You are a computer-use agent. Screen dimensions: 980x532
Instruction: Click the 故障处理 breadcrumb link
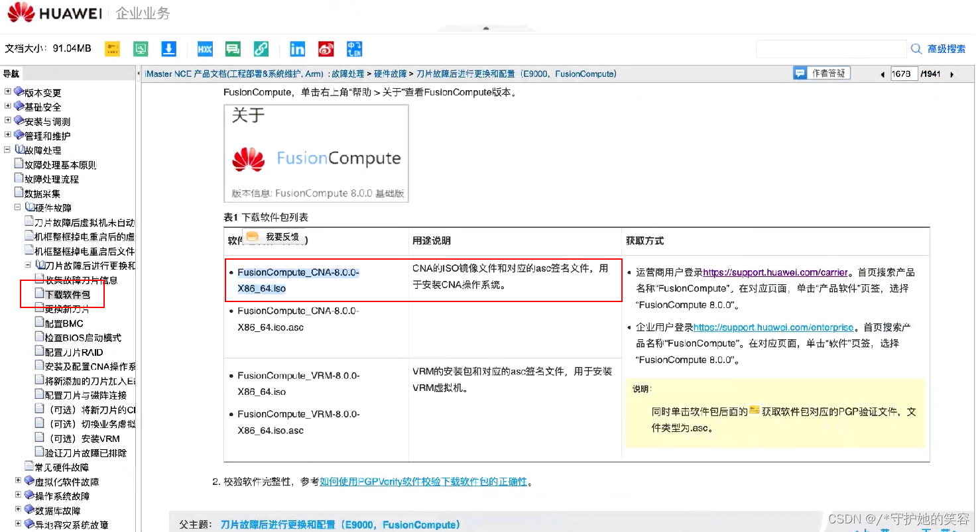tap(348, 74)
